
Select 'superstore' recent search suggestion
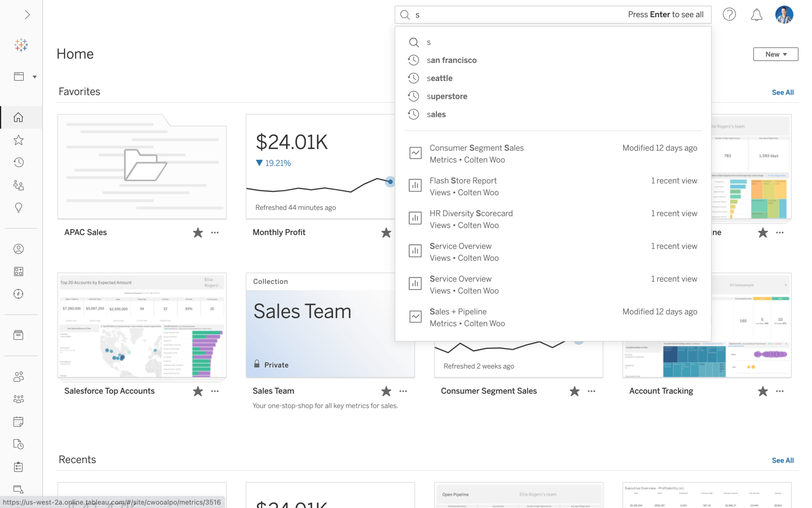point(447,96)
